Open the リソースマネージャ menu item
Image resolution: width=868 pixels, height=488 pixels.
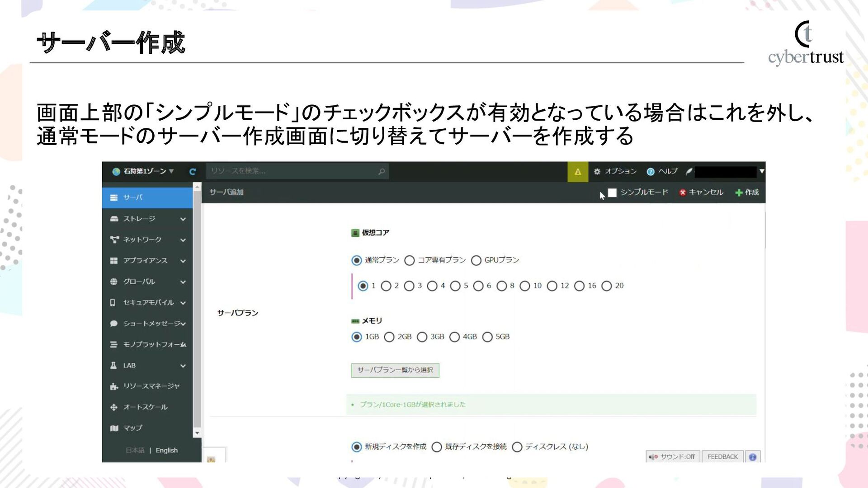coord(147,386)
